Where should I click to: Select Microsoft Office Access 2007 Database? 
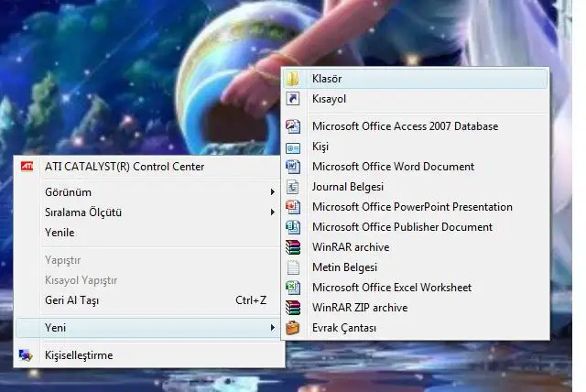tap(415, 126)
